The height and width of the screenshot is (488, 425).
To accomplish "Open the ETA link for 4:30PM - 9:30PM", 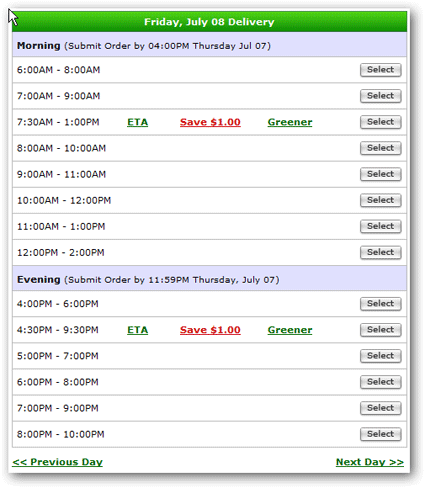I will pos(137,330).
